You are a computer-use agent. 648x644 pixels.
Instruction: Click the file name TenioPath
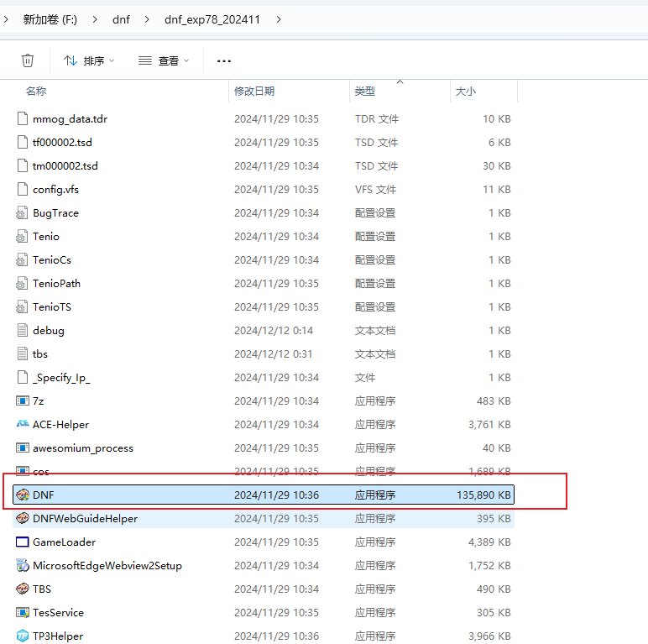[56, 284]
